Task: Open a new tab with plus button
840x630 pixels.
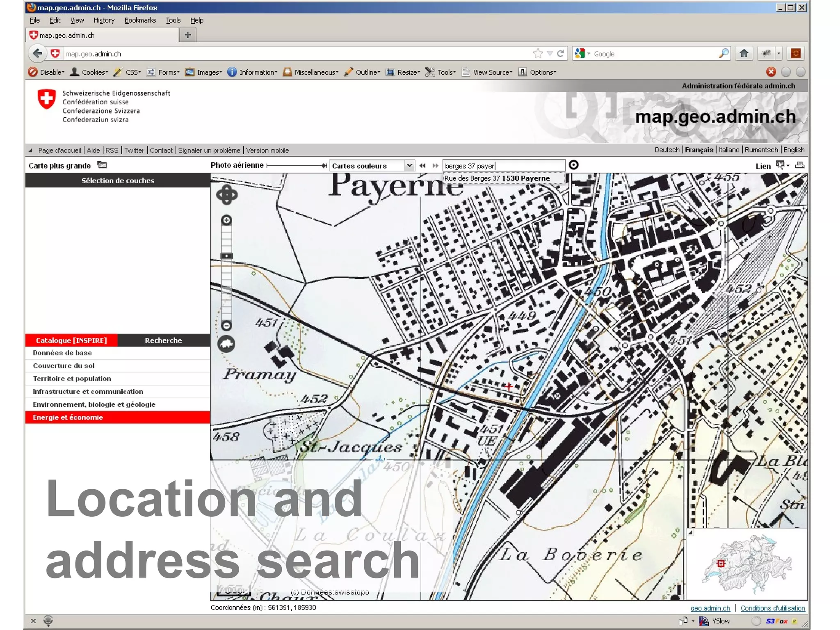Action: pyautogui.click(x=188, y=35)
